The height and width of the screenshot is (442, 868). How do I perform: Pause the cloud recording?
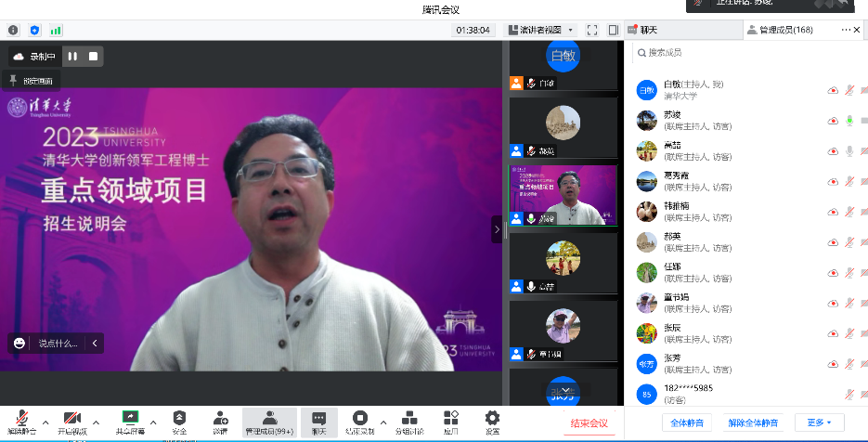tap(72, 56)
